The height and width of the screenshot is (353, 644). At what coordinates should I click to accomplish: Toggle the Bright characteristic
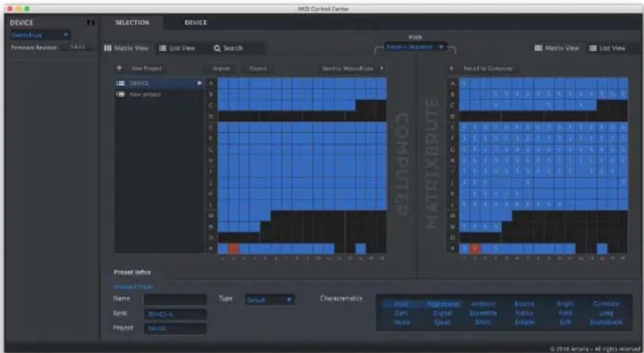pyautogui.click(x=565, y=304)
